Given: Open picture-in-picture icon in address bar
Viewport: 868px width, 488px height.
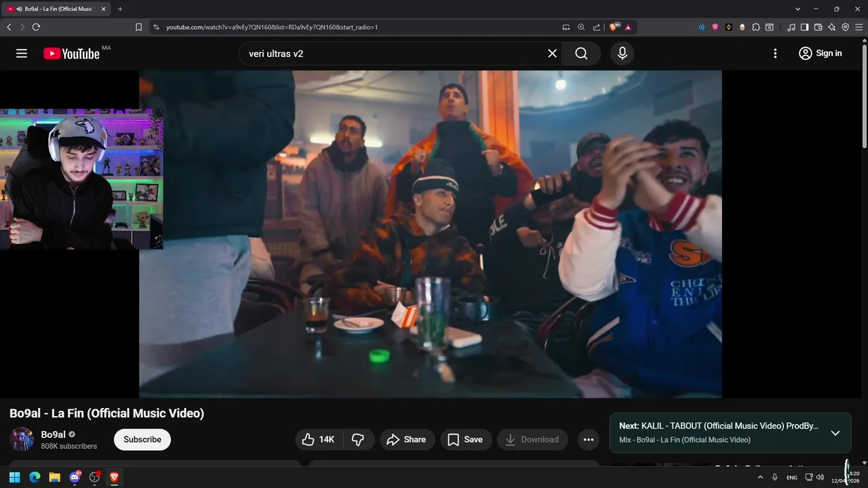Looking at the screenshot, I should point(566,27).
